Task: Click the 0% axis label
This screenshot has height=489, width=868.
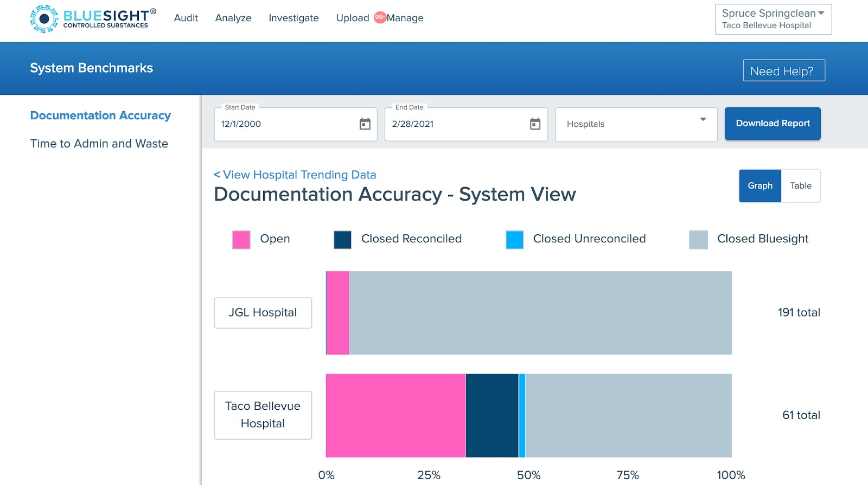Action: point(327,475)
